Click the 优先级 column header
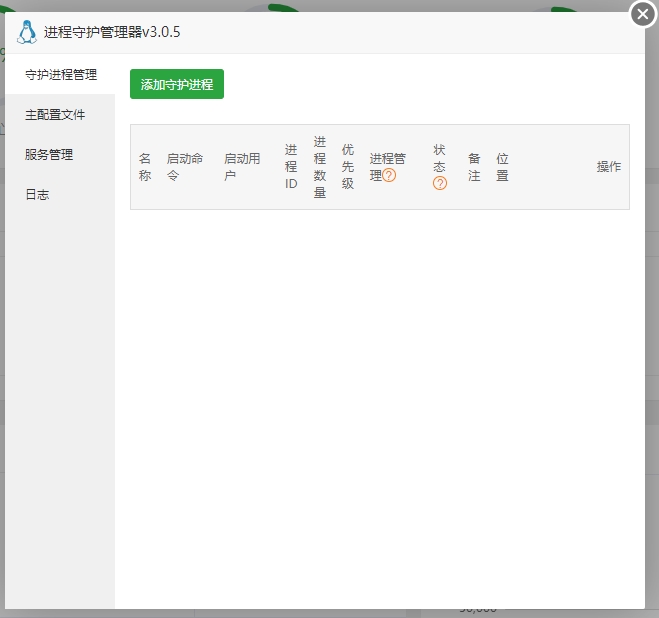This screenshot has width=659, height=618. (348, 166)
